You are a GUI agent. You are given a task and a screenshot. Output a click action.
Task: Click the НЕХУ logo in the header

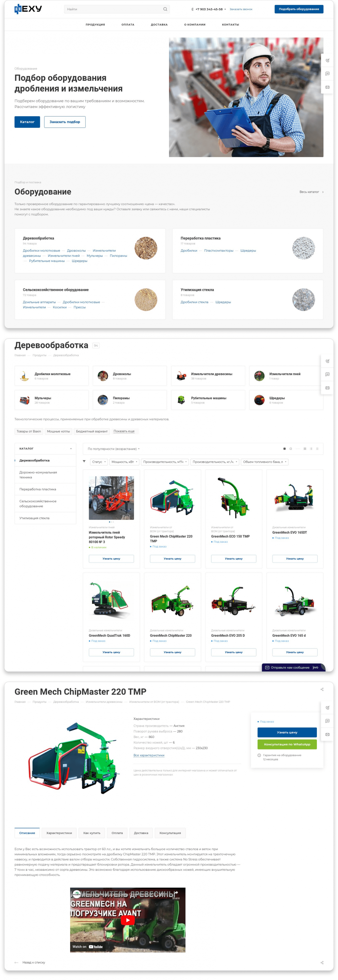[x=28, y=9]
